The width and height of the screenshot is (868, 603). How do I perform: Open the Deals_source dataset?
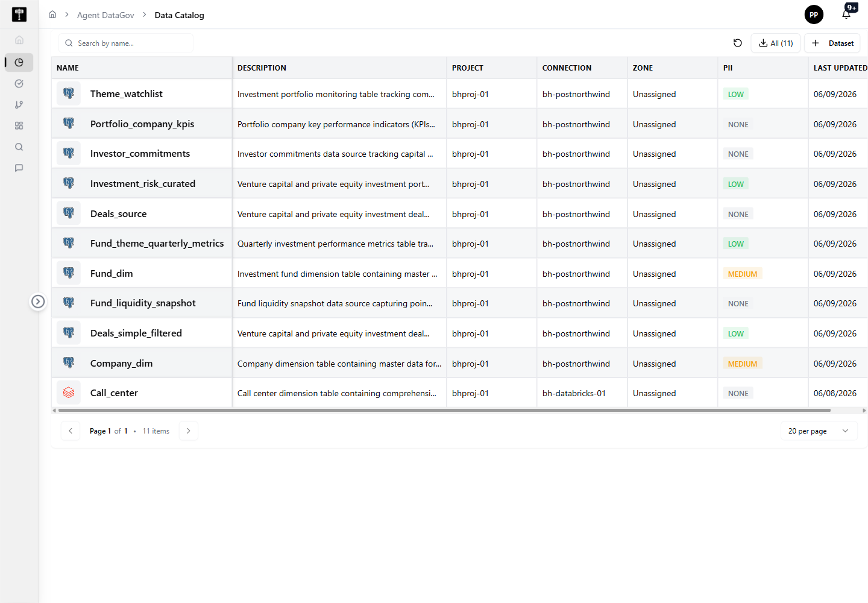coord(118,213)
